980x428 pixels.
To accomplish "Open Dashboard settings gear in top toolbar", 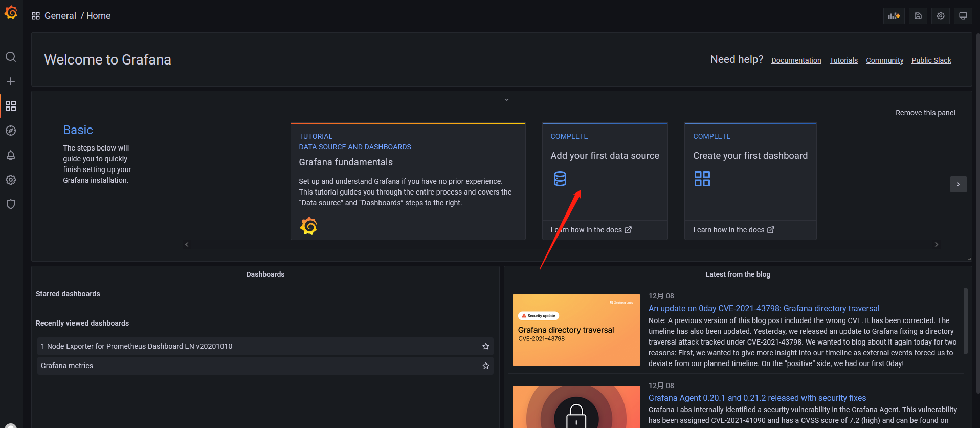I will click(x=941, y=16).
